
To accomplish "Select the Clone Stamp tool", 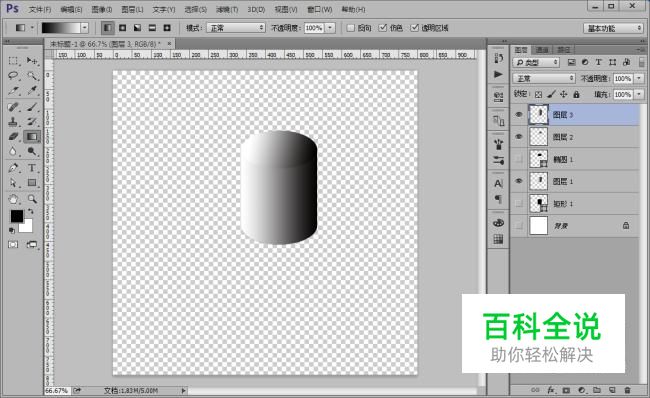I will 13,122.
